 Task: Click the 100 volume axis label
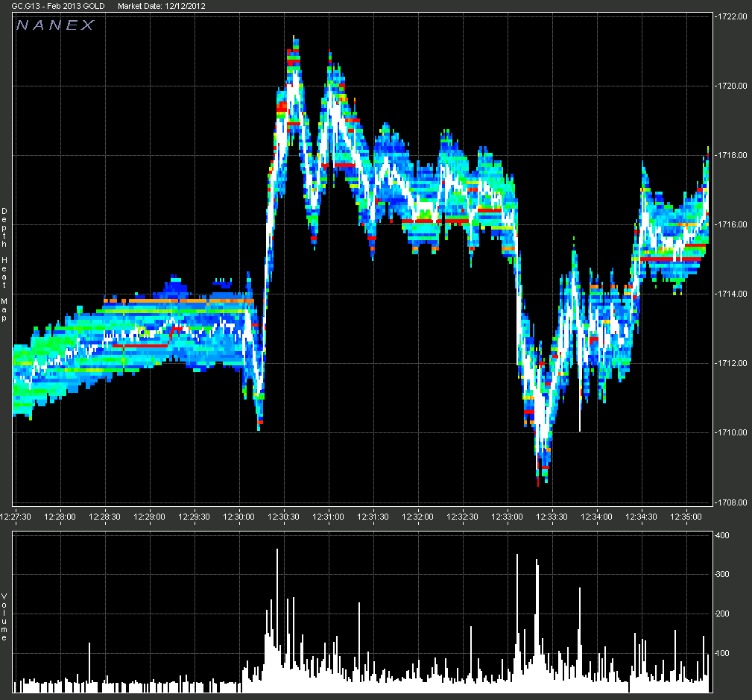[723, 653]
